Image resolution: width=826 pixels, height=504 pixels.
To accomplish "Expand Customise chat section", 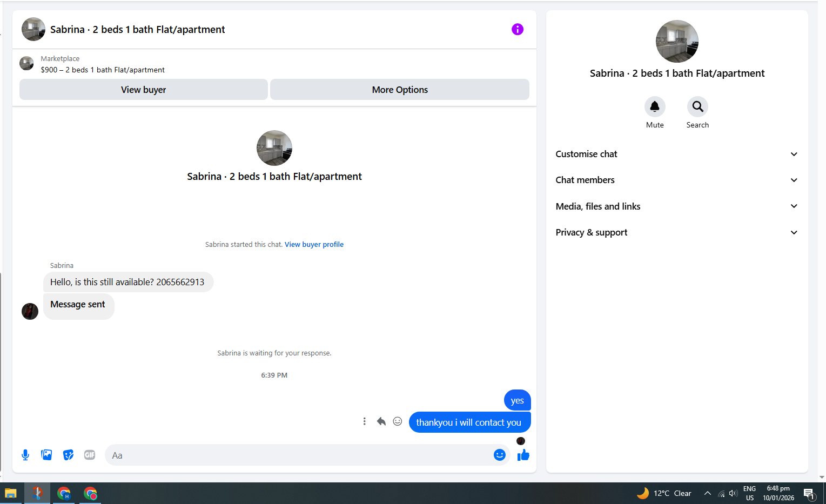I will point(677,154).
